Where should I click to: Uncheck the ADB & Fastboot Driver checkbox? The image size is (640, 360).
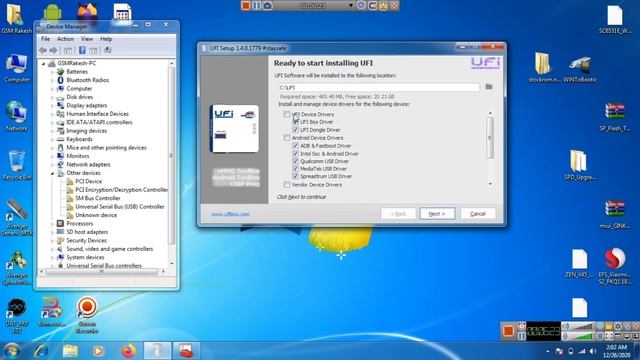pyautogui.click(x=296, y=146)
